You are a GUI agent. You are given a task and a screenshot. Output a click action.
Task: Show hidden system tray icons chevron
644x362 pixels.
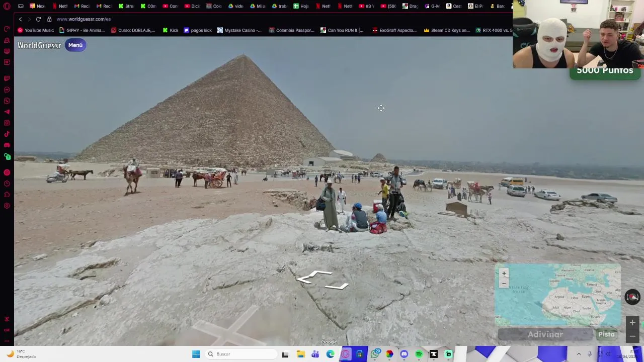pos(579,354)
